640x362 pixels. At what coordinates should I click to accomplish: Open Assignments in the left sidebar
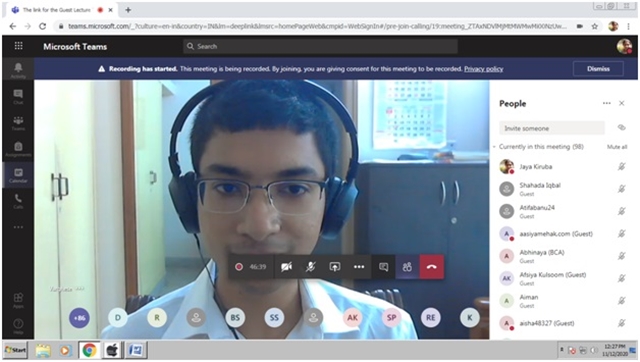pos(18,149)
